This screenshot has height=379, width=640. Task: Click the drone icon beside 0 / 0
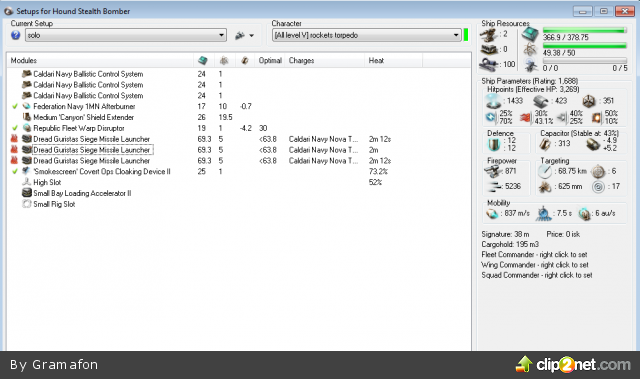(x=531, y=65)
